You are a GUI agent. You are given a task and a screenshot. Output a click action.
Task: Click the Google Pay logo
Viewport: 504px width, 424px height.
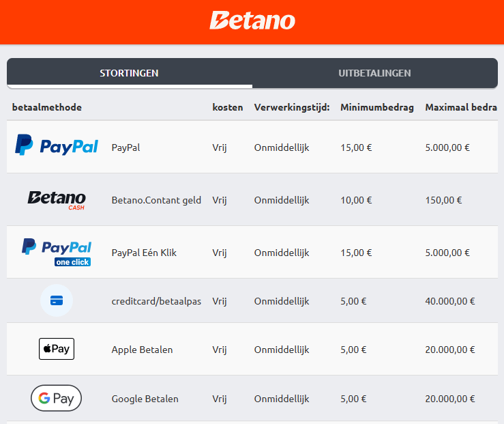[x=56, y=398]
